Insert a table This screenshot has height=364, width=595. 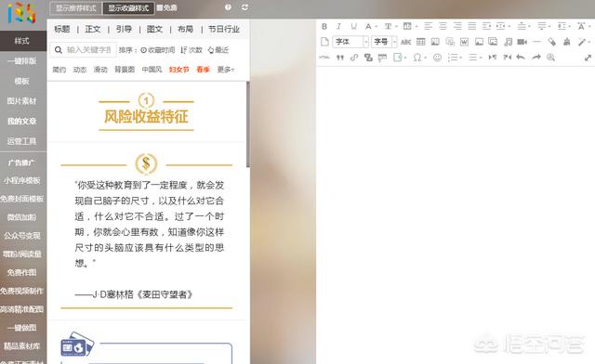click(420, 42)
